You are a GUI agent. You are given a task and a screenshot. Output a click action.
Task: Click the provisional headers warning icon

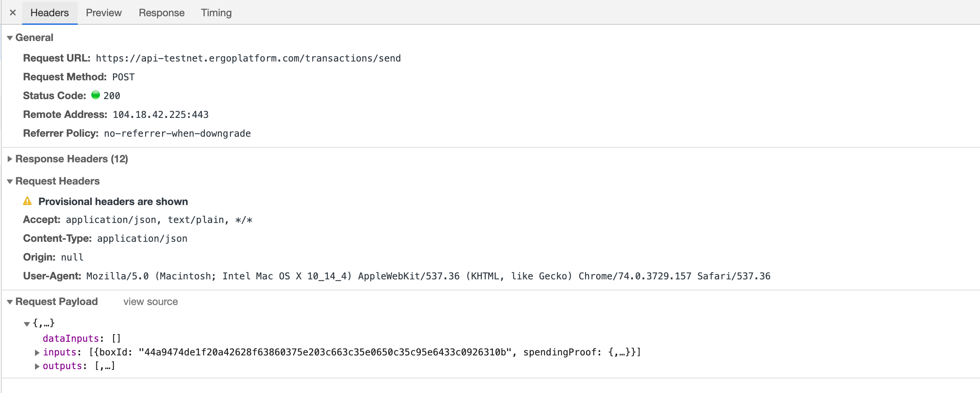click(x=27, y=201)
